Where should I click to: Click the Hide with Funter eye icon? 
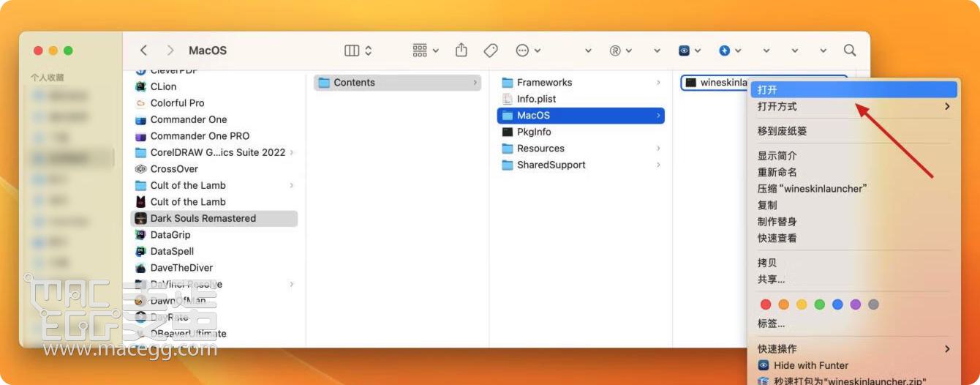(x=764, y=365)
